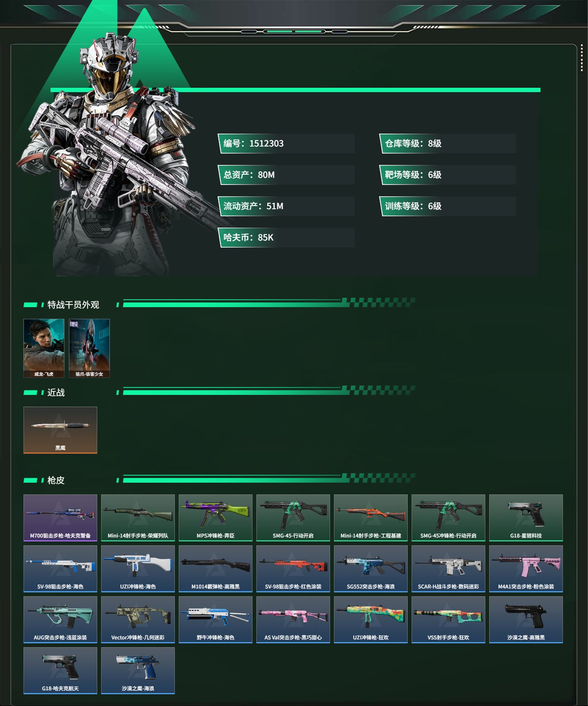Click the 仓库等级：8级 warehouse level
Image resolution: width=588 pixels, height=706 pixels.
(x=448, y=143)
